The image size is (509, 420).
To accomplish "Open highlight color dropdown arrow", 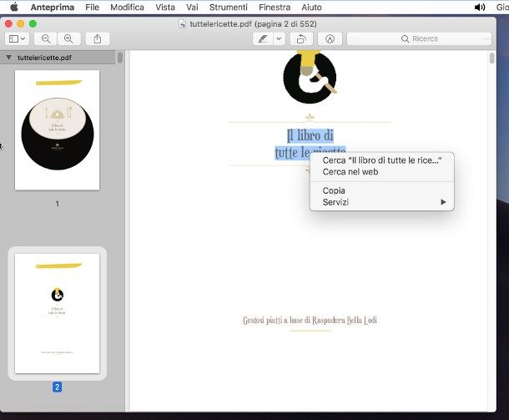I will click(x=280, y=38).
